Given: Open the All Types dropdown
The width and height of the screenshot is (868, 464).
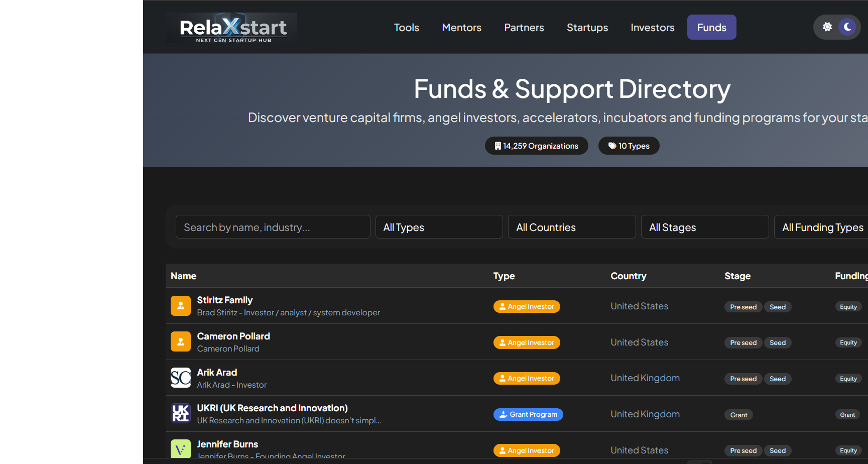Looking at the screenshot, I should 439,226.
